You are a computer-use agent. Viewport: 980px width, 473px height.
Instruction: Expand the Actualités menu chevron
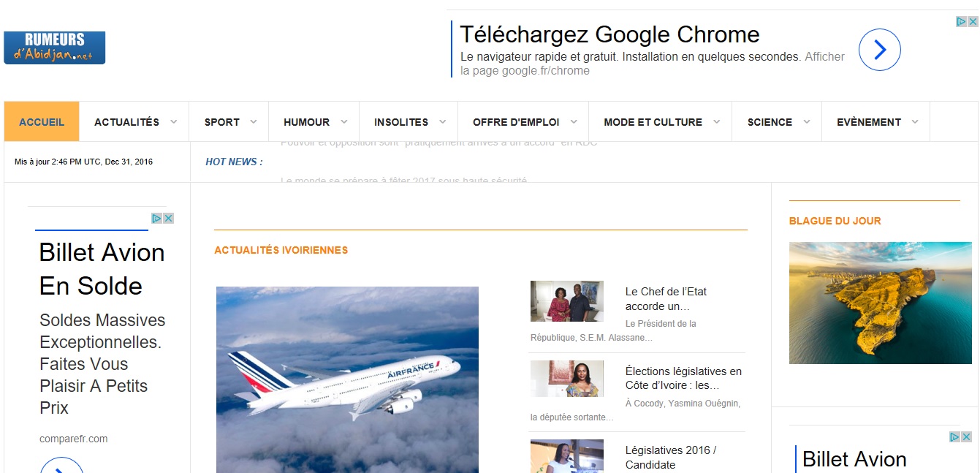click(174, 122)
